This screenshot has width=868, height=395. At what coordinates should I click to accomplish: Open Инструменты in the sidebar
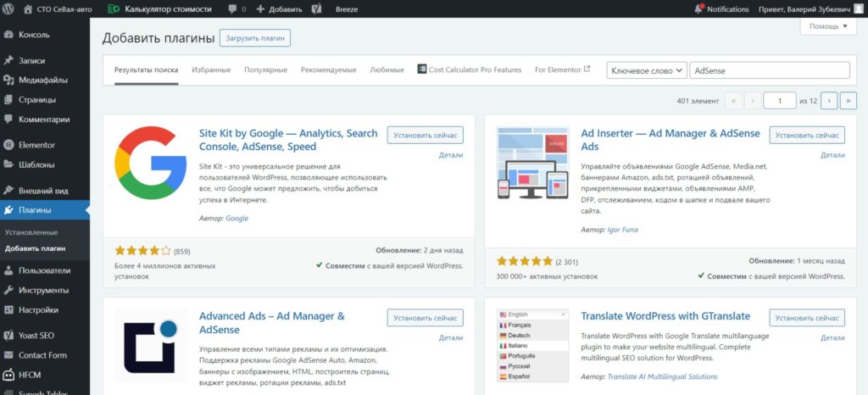[44, 291]
